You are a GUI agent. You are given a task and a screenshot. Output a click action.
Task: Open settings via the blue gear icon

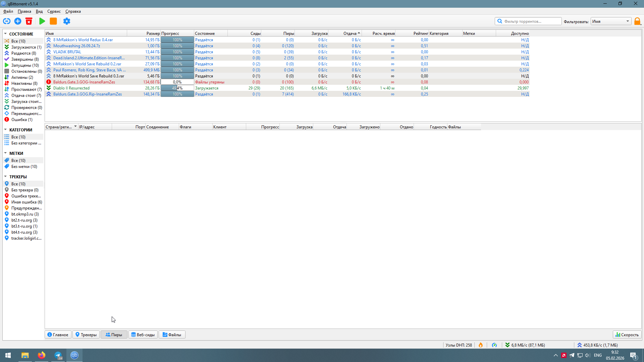(67, 21)
